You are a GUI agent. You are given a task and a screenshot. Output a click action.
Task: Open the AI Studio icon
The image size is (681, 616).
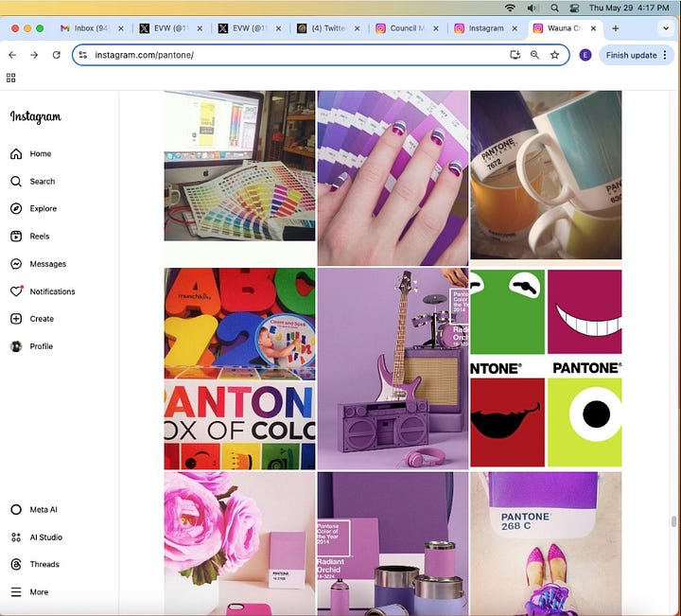coord(16,537)
